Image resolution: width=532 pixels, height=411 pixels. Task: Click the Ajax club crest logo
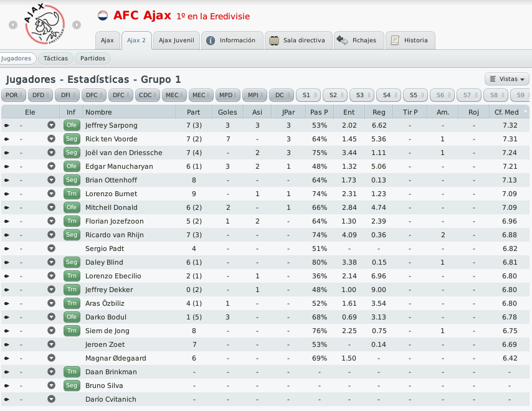pos(44,24)
